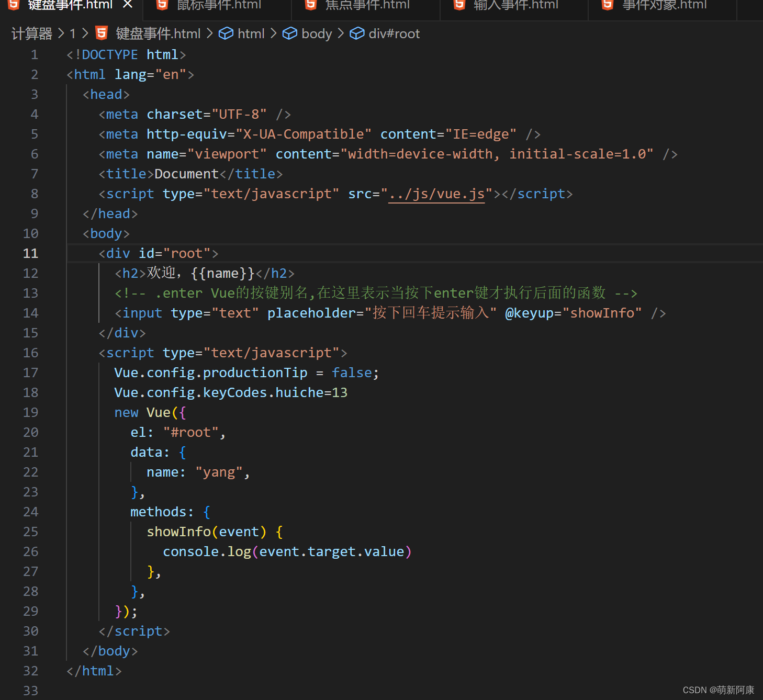This screenshot has height=700, width=763.
Task: Click the 计算器 breadcrumb item
Action: [x=31, y=33]
